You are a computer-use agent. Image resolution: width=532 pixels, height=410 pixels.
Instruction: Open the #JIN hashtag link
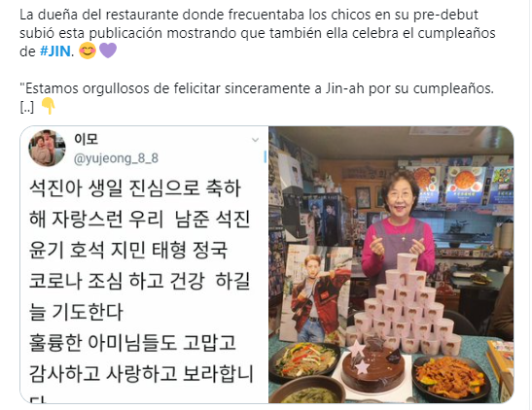(x=55, y=51)
